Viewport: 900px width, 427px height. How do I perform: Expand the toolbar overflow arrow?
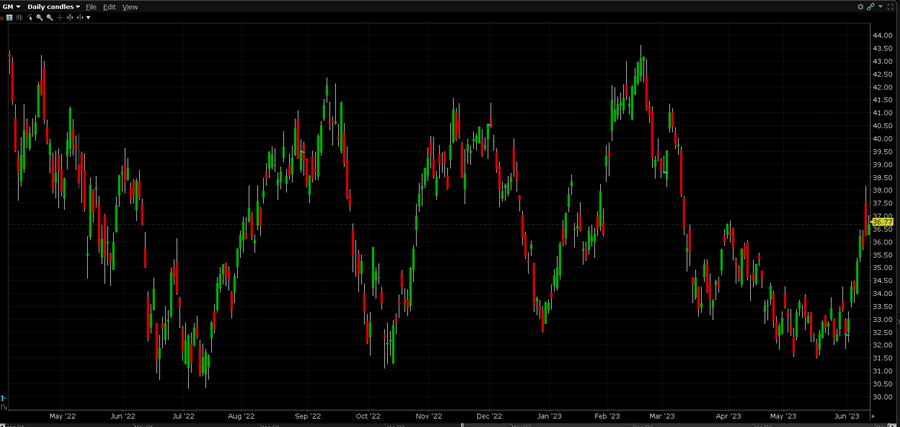click(88, 17)
